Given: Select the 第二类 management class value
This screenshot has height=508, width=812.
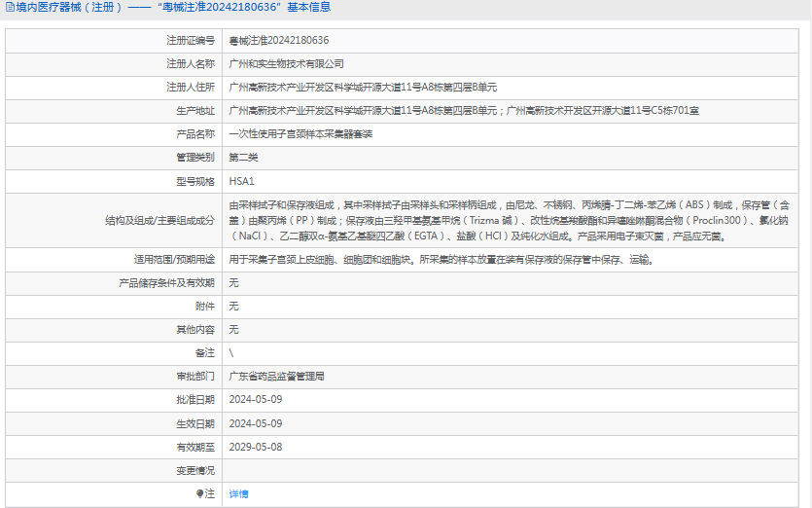Looking at the screenshot, I should tap(243, 157).
